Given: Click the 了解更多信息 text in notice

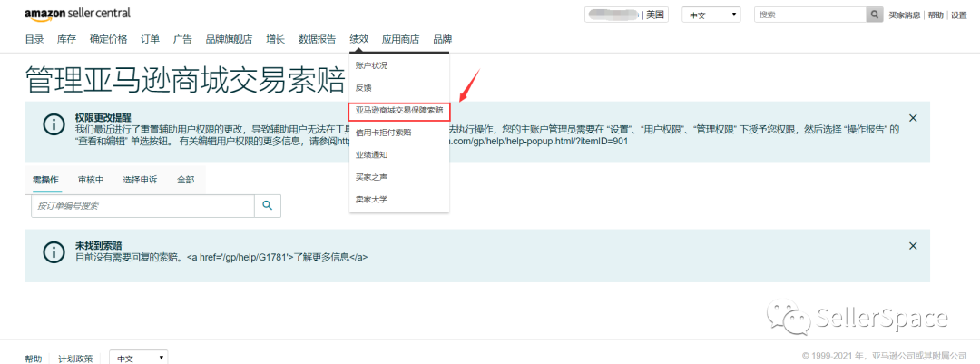Looking at the screenshot, I should coord(320,257).
